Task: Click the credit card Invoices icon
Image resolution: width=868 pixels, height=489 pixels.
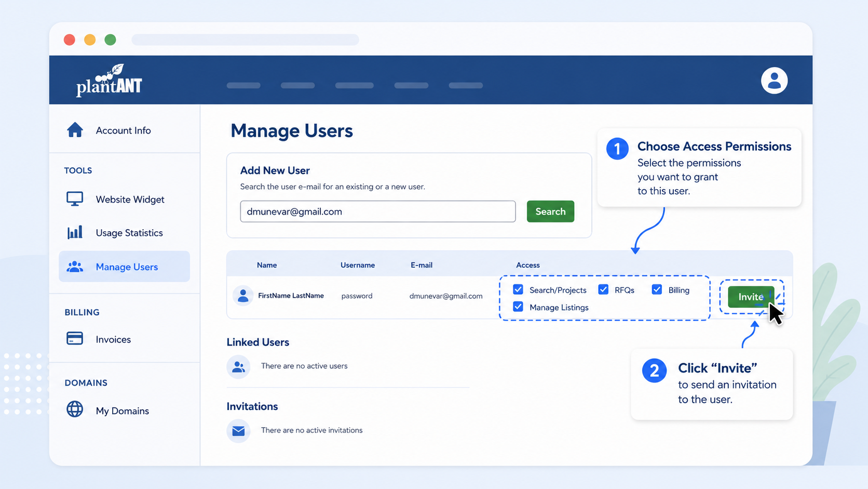Action: pos(75,338)
